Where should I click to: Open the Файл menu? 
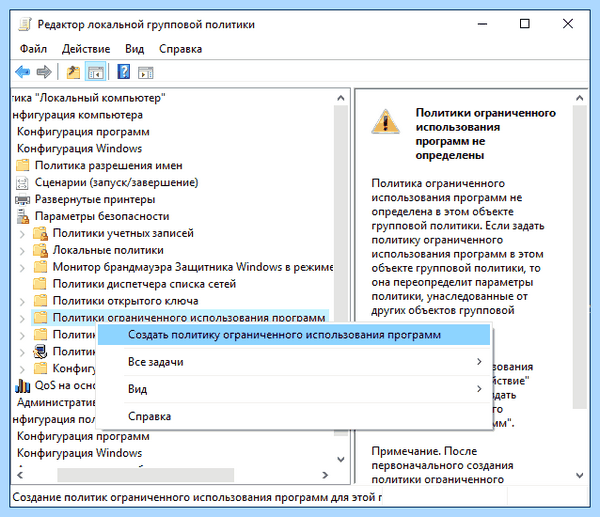click(x=33, y=49)
